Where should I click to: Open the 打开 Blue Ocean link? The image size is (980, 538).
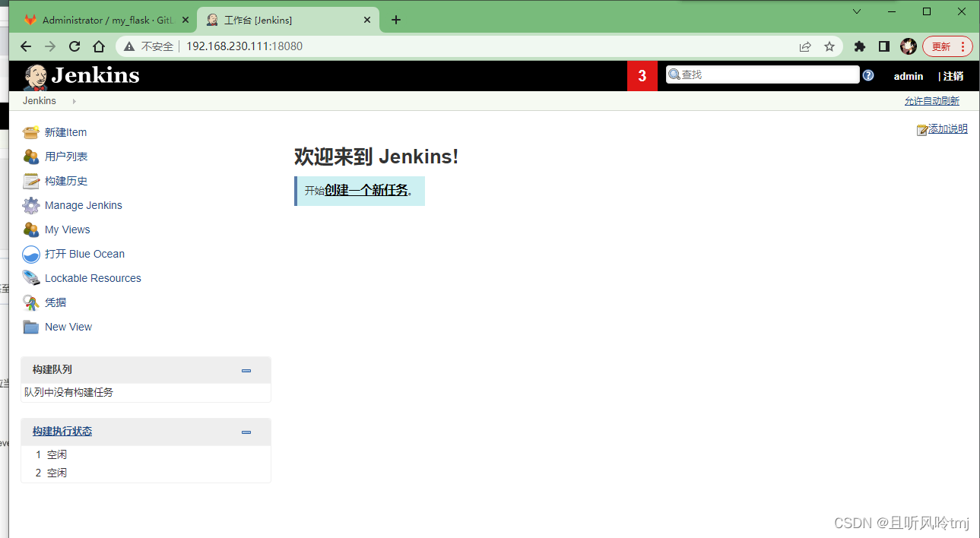[x=84, y=254]
